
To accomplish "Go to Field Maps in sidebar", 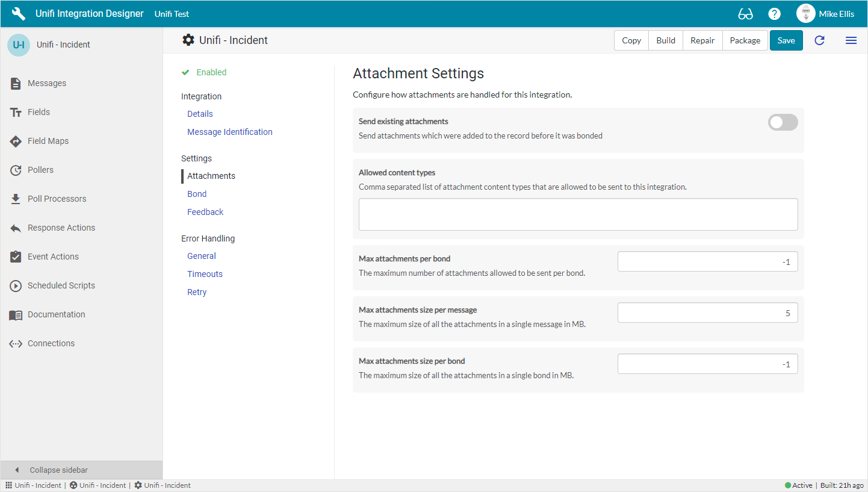I will (x=48, y=141).
